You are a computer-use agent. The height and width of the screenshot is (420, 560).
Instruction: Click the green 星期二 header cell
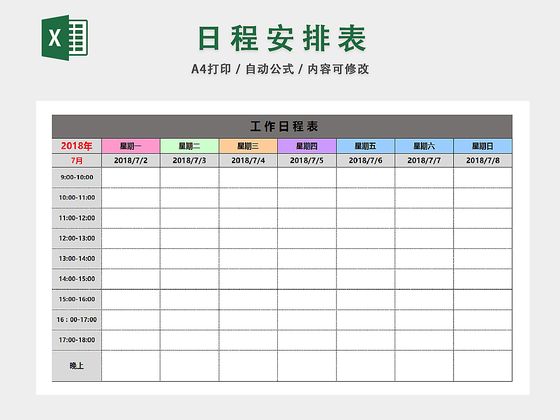pyautogui.click(x=190, y=146)
